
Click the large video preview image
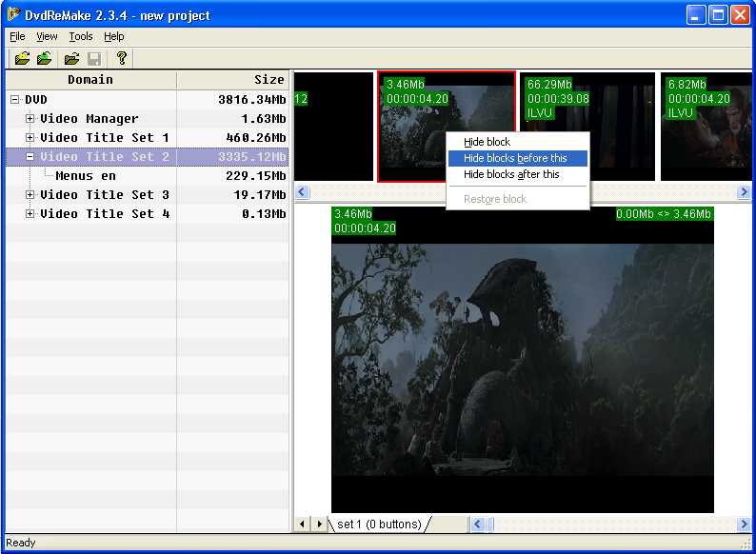pyautogui.click(x=523, y=360)
